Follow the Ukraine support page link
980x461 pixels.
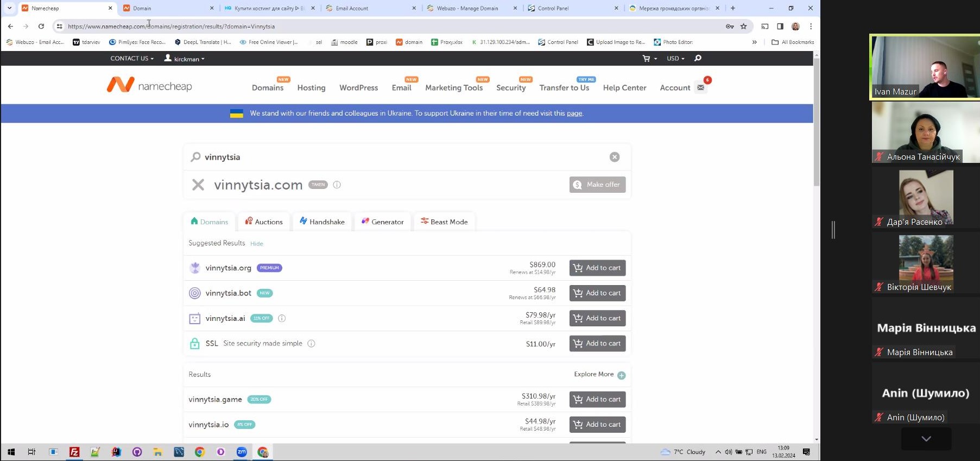click(574, 113)
